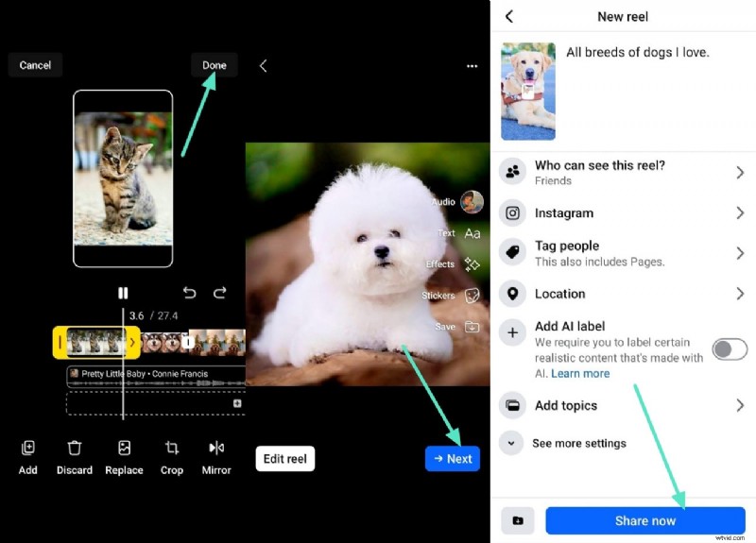The image size is (756, 543).
Task: Tap the reel cover thumbnail
Action: tap(528, 91)
